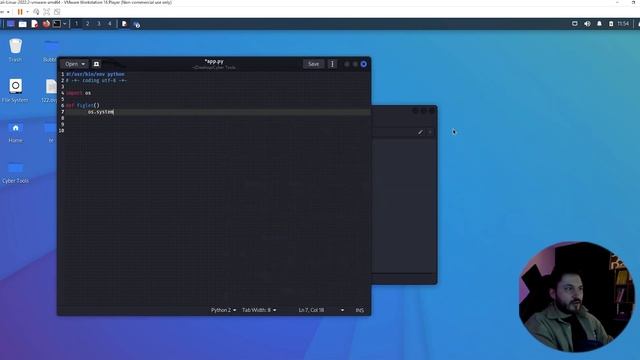Open the notifications bell icon
640x360 pixels.
pos(599,24)
